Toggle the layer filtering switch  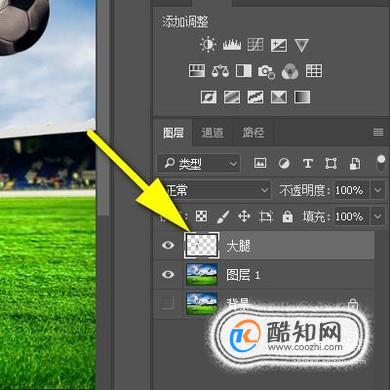click(381, 163)
